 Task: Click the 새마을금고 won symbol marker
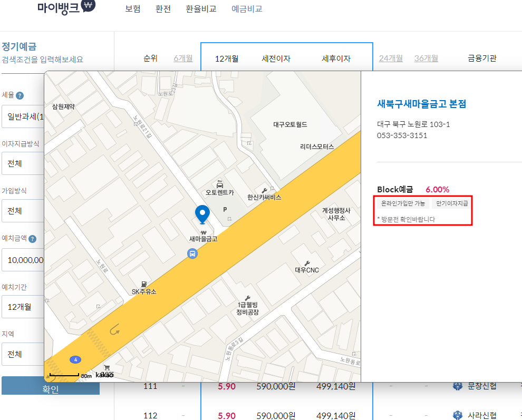tap(204, 232)
